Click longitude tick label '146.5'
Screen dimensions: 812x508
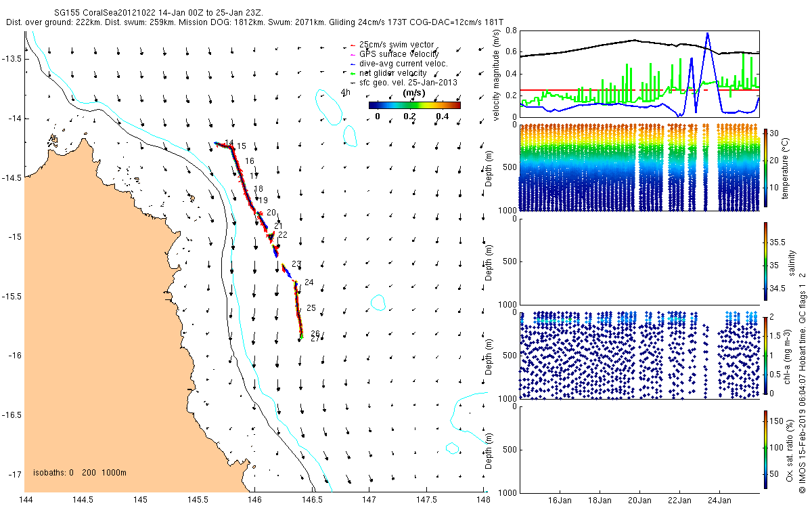(312, 500)
